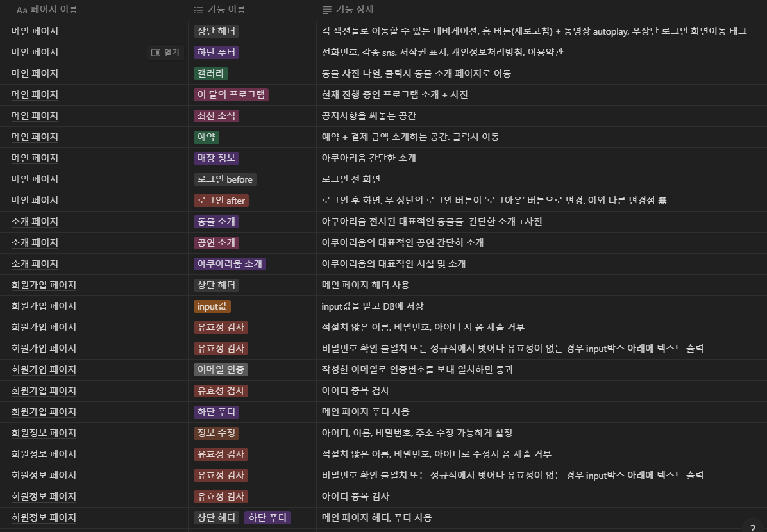Click '유효성 검사' tag beside '아이디 시 폼 제출 거부'
Viewport: 767px width, 532px height.
[x=221, y=328]
